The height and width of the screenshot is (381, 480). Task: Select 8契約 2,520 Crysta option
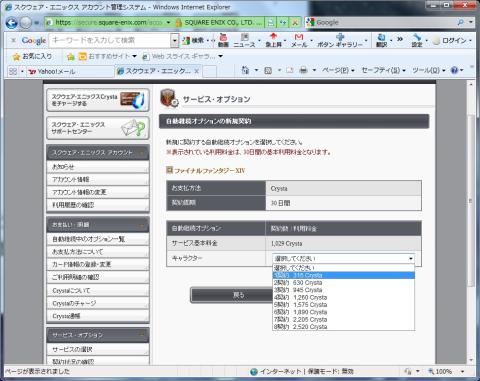[344, 327]
